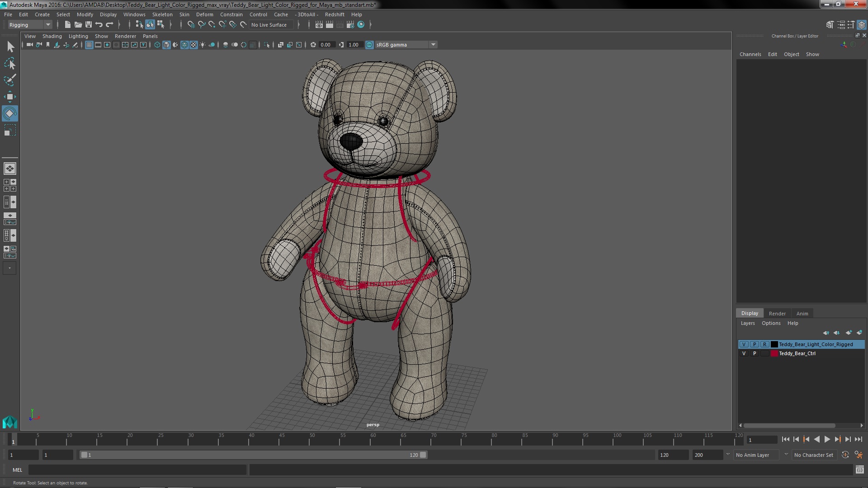868x488 pixels.
Task: Open the Script Editor button
Action: pos(859,470)
